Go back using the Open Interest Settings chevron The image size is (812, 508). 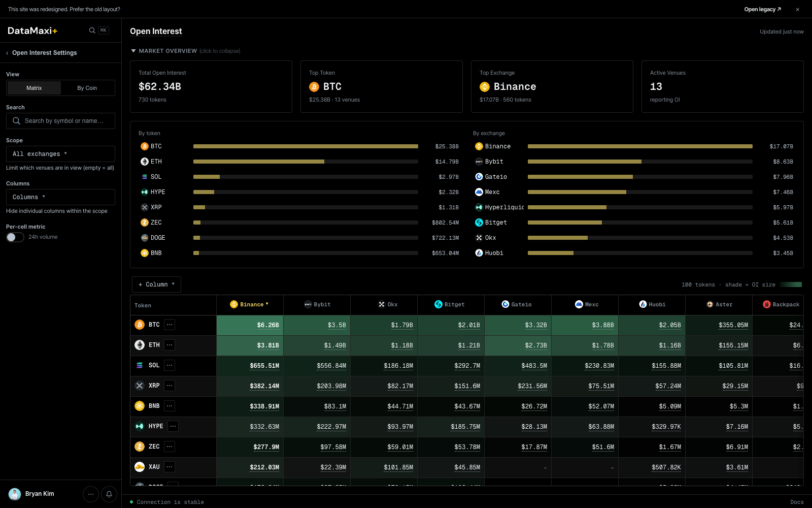pyautogui.click(x=7, y=53)
